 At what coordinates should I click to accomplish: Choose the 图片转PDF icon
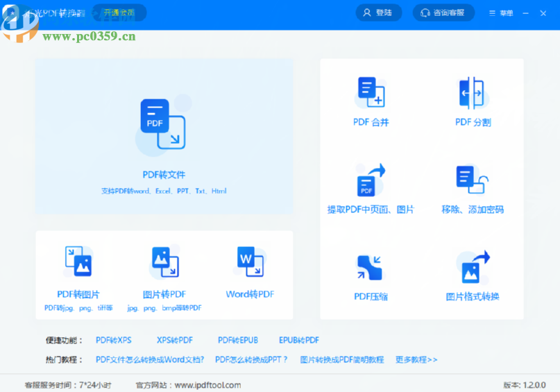click(x=164, y=262)
